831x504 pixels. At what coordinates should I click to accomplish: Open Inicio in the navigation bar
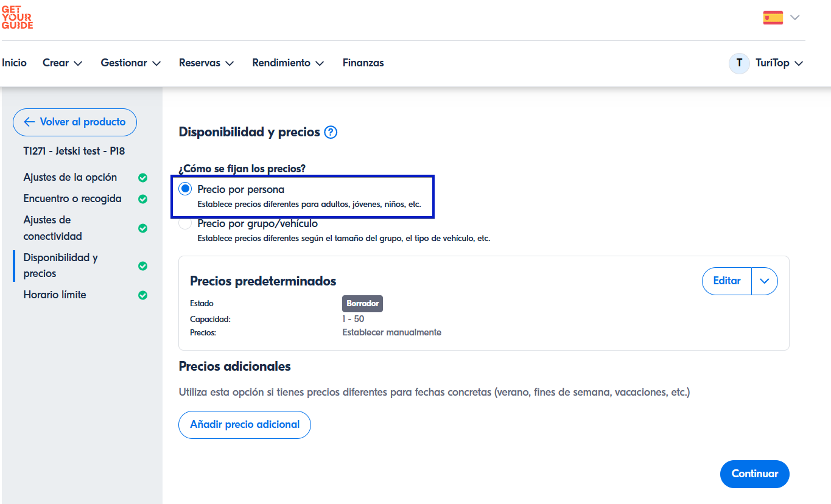pos(14,63)
